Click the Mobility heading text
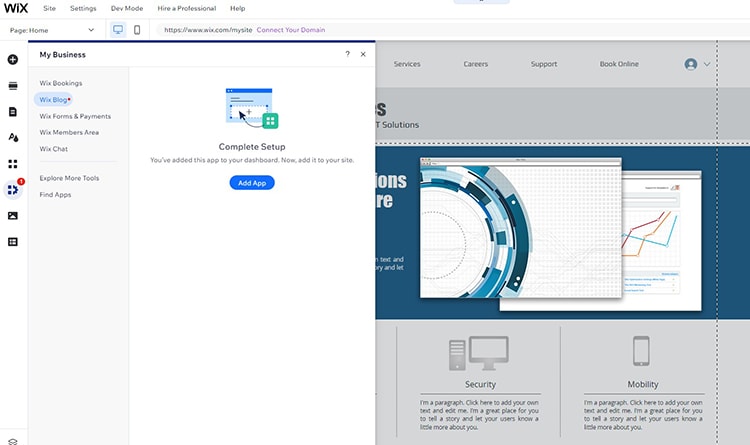 point(643,384)
